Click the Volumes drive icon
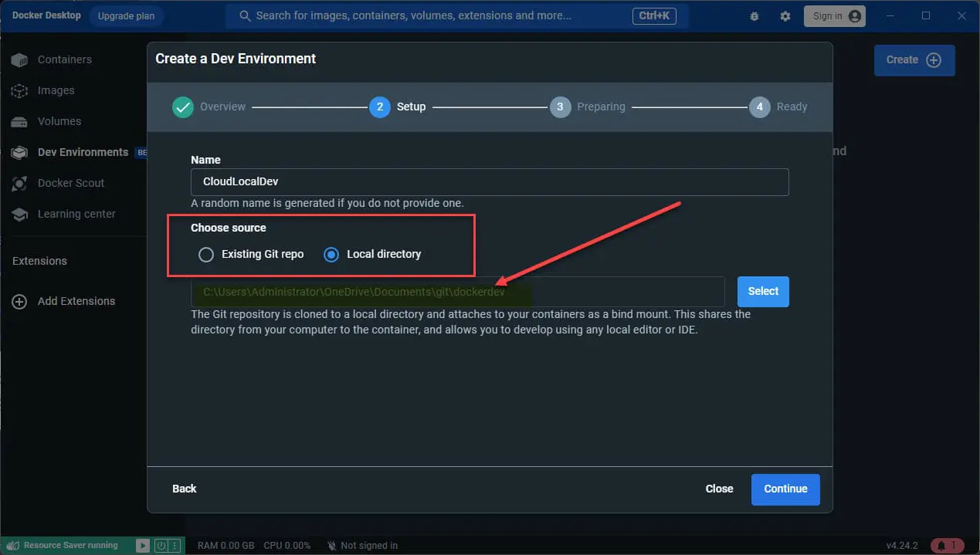Viewport: 980px width, 555px height. coord(19,121)
